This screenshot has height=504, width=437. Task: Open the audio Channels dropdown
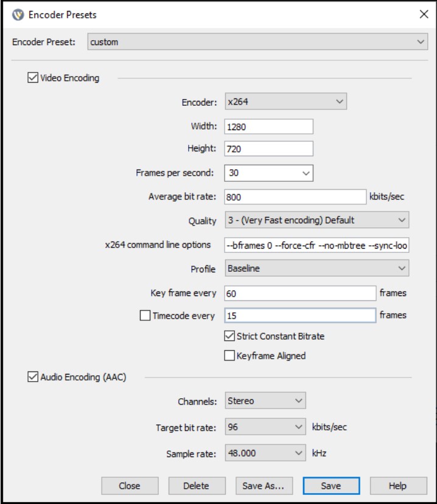[x=265, y=401]
